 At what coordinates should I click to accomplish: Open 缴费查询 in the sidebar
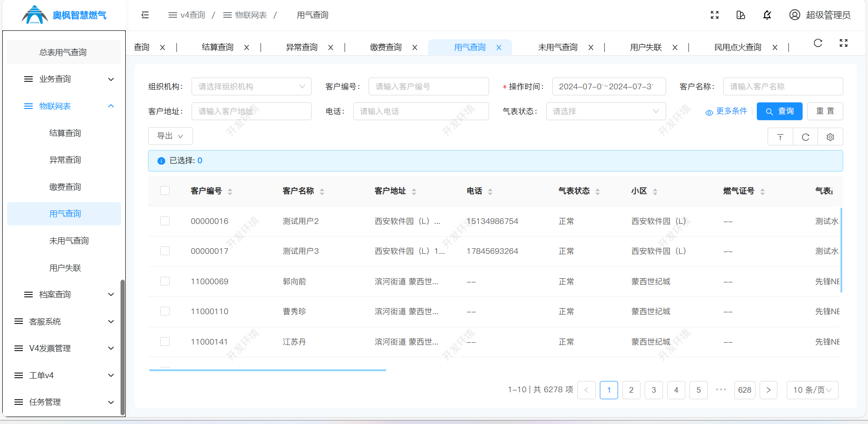(64, 187)
